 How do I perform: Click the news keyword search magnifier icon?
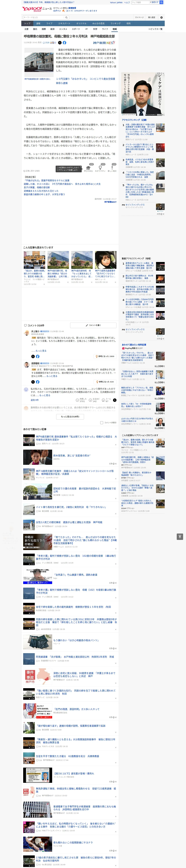click(x=66, y=17)
